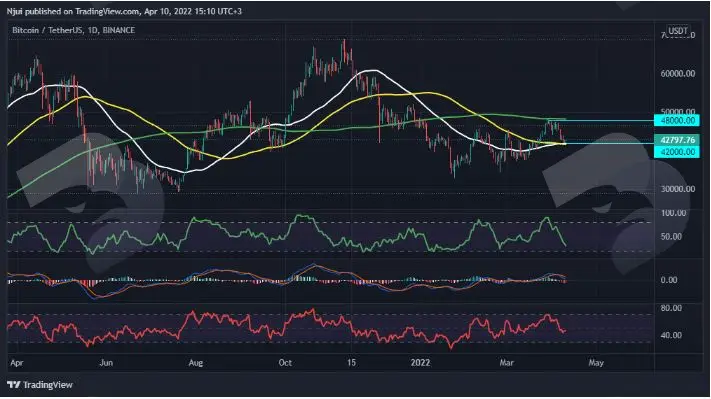Click the 30000.00 price axis label

pos(678,189)
